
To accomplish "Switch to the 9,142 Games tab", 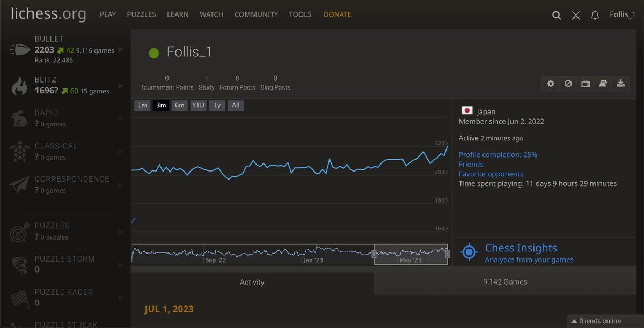I will point(505,281).
